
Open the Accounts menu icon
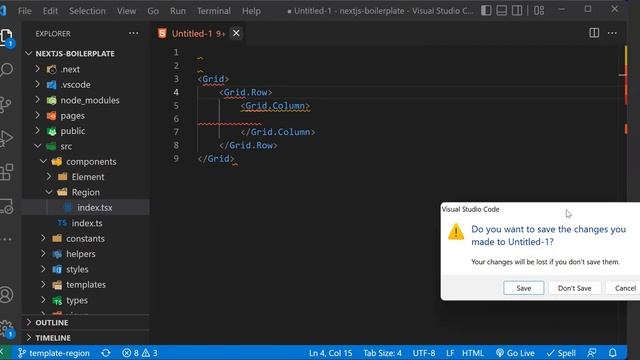click(x=6, y=295)
